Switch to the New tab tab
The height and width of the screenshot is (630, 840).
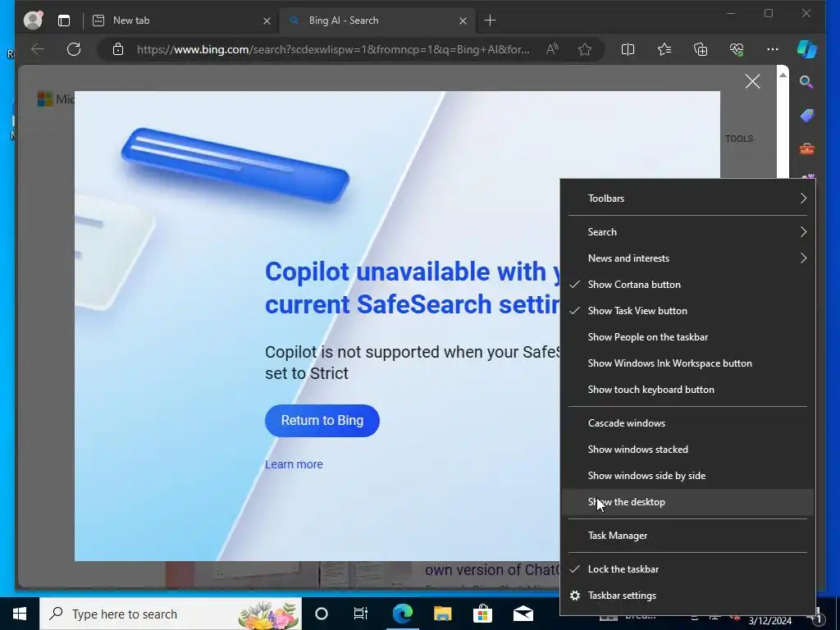click(x=181, y=21)
